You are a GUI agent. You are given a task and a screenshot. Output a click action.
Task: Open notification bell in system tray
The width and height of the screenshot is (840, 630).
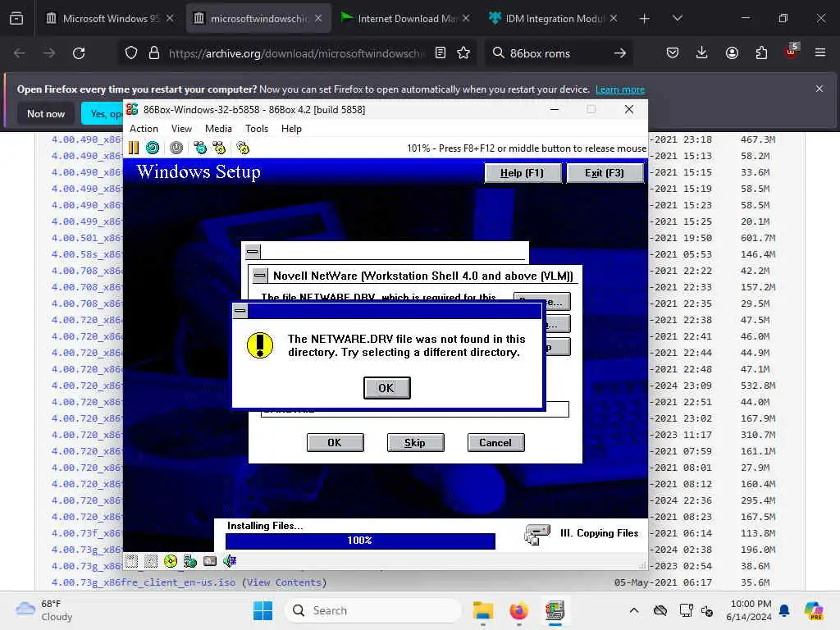[784, 610]
